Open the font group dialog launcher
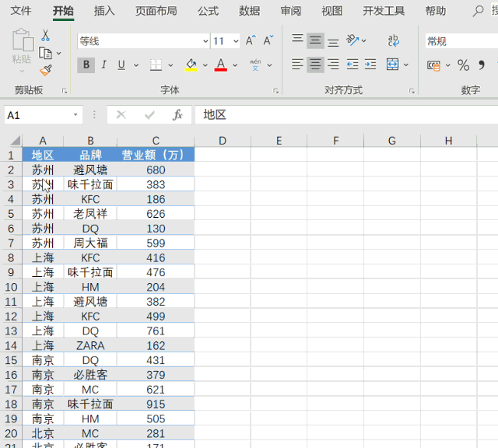The image size is (498, 448). (275, 91)
